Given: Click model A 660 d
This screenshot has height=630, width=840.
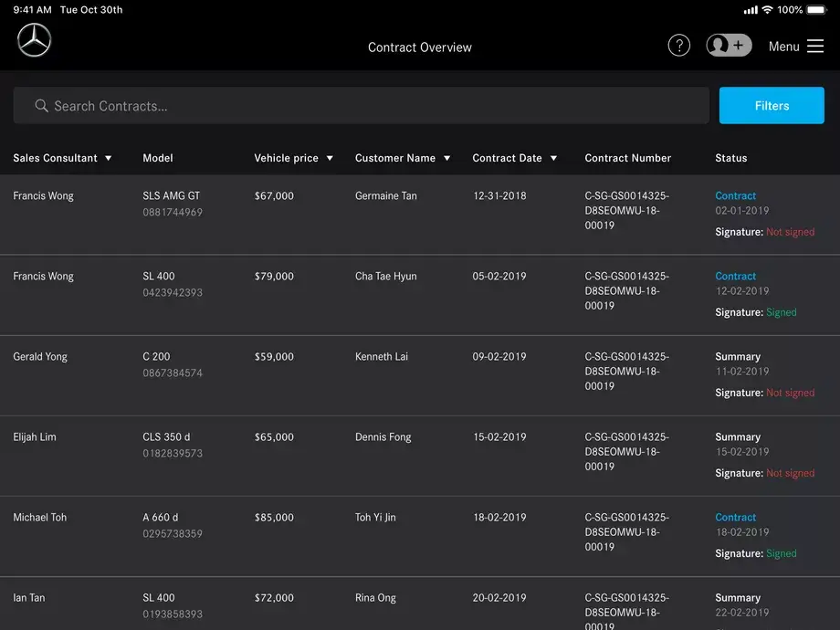Looking at the screenshot, I should tap(160, 517).
